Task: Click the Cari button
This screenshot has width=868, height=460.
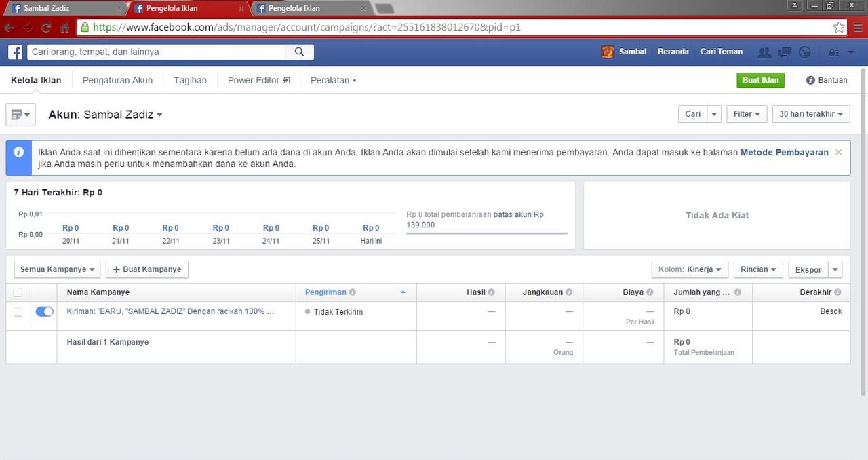Action: [692, 114]
